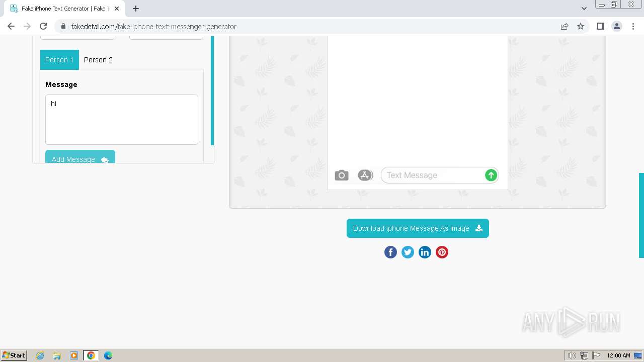Image resolution: width=644 pixels, height=362 pixels.
Task: Click the App Store icon in preview
Action: (x=365, y=175)
